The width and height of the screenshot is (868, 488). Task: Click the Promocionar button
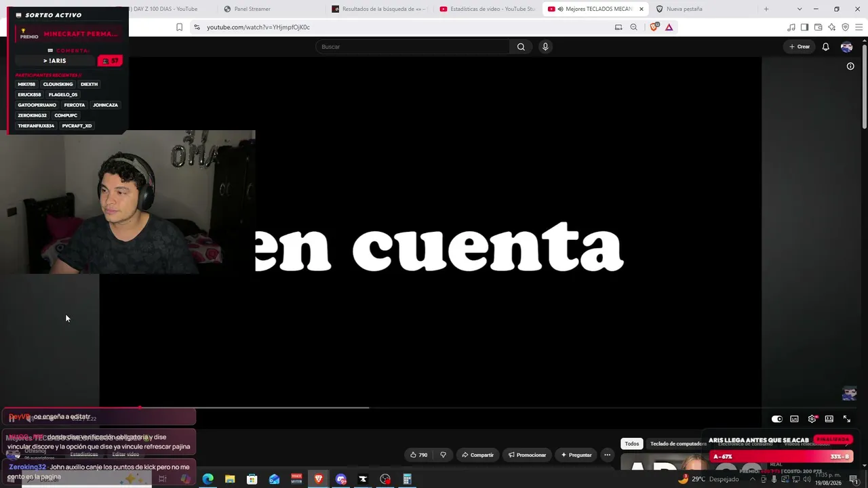528,455
